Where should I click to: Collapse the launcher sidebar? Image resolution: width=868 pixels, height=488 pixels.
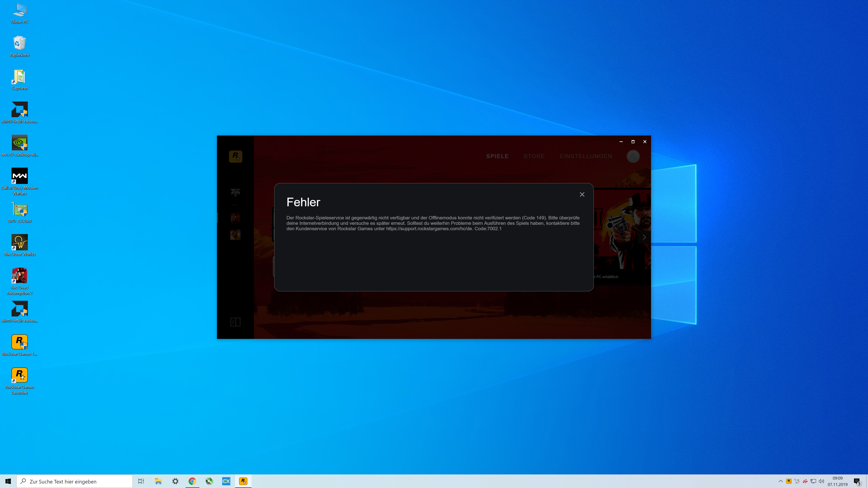(235, 322)
